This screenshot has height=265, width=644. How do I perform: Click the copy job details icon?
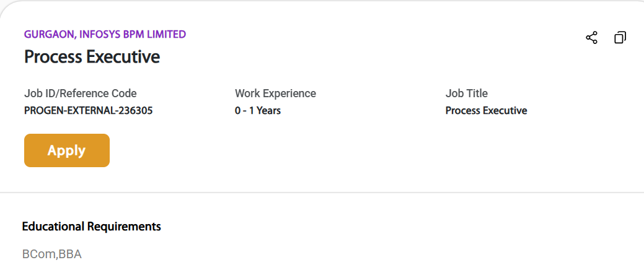coord(620,38)
